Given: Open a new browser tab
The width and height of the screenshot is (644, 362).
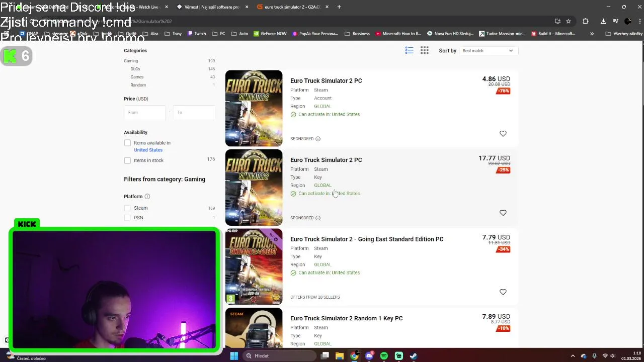Looking at the screenshot, I should pyautogui.click(x=339, y=7).
